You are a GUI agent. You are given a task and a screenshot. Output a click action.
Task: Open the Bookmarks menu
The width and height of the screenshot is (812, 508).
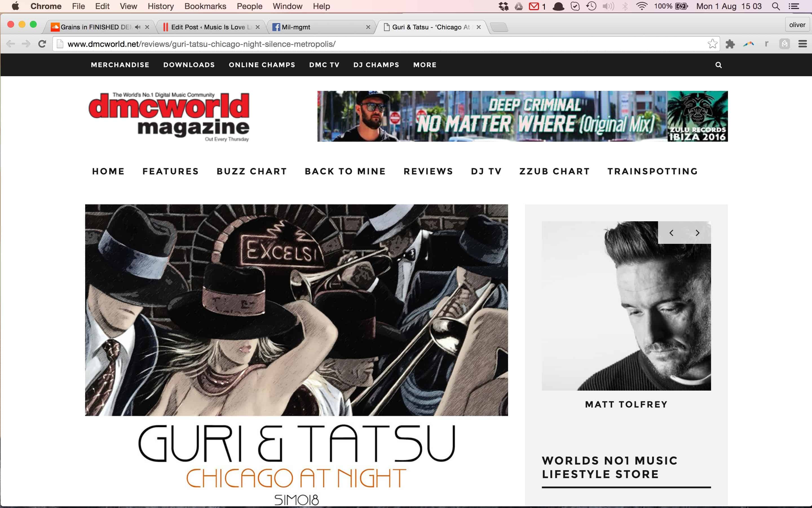[x=205, y=6]
